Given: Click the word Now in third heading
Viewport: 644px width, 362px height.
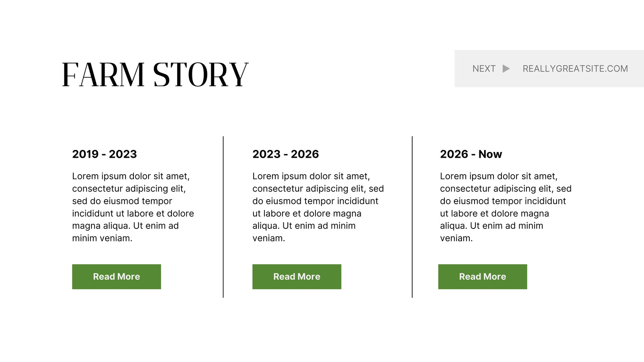Looking at the screenshot, I should [x=490, y=154].
